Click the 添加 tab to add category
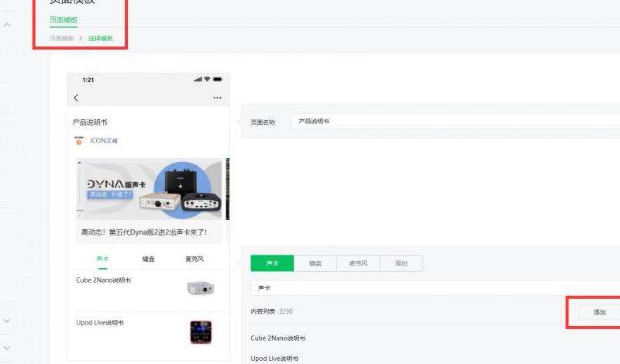This screenshot has height=364, width=620. 401,263
